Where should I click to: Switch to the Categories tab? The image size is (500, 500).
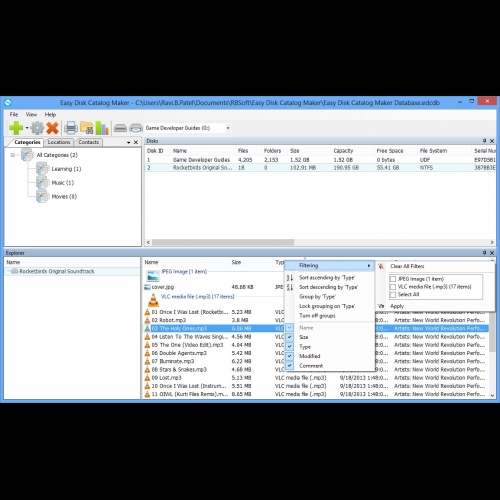click(x=27, y=142)
